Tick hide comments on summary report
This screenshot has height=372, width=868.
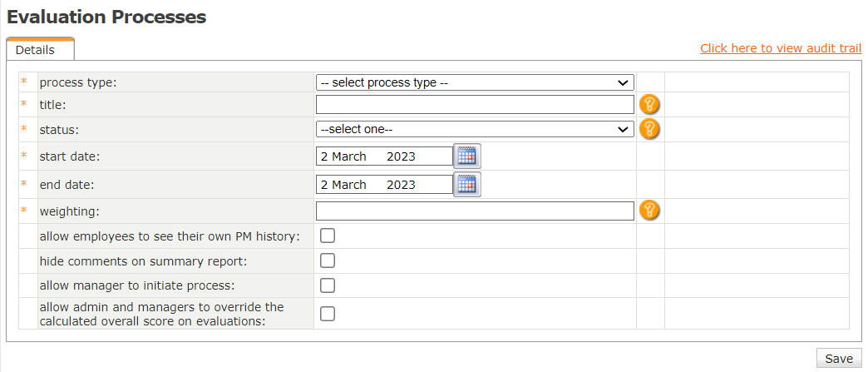[328, 260]
